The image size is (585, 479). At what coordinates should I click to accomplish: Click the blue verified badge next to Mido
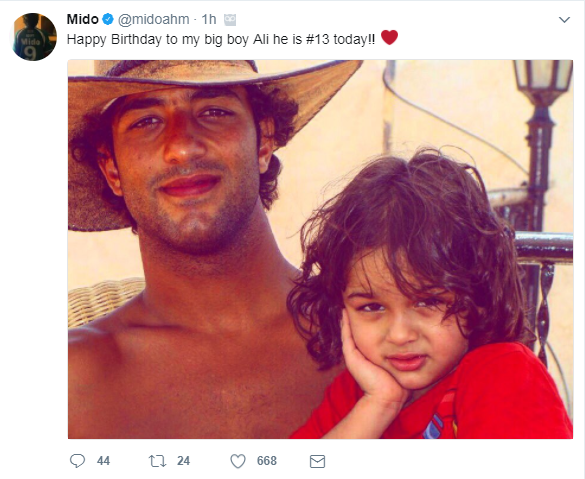pos(108,19)
